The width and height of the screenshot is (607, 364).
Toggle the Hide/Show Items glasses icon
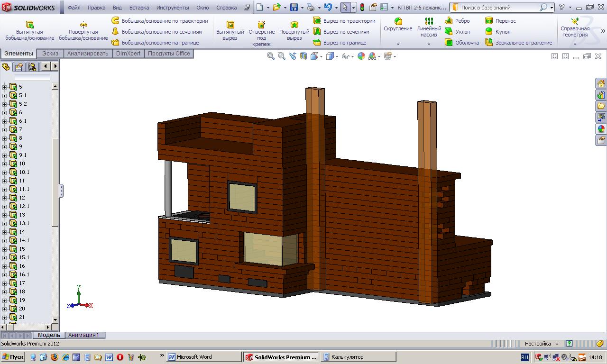[x=346, y=56]
